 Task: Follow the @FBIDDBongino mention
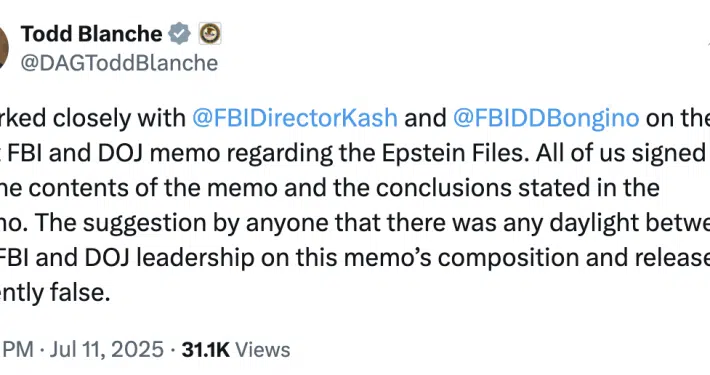(x=546, y=118)
